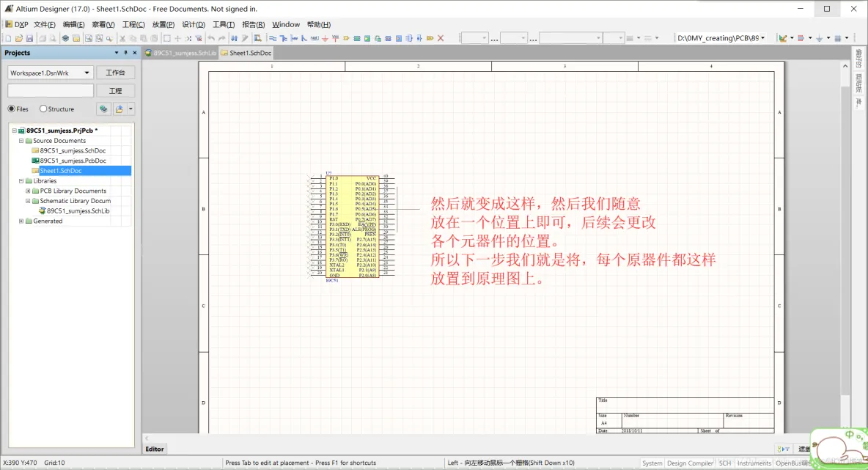
Task: Select the red No ERC marker tool
Action: [x=440, y=38]
